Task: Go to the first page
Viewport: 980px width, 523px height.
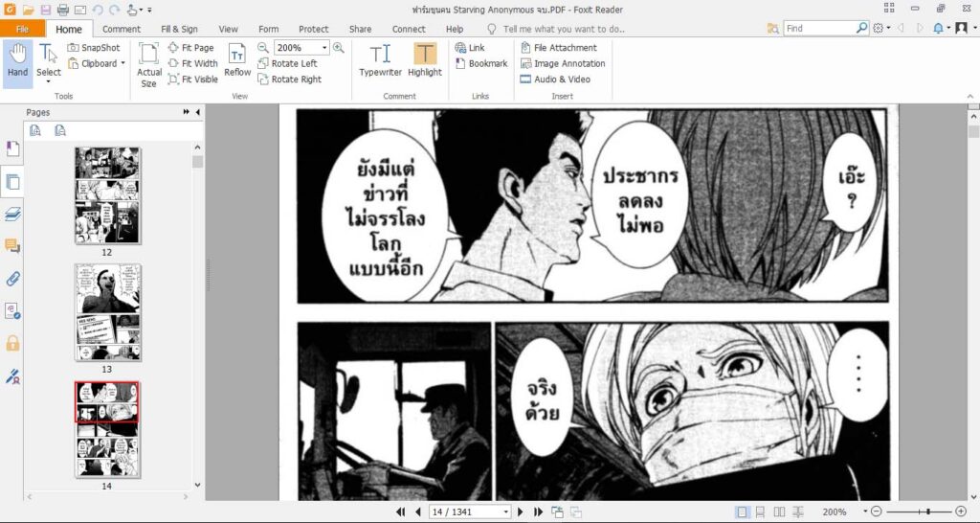Action: (401, 512)
